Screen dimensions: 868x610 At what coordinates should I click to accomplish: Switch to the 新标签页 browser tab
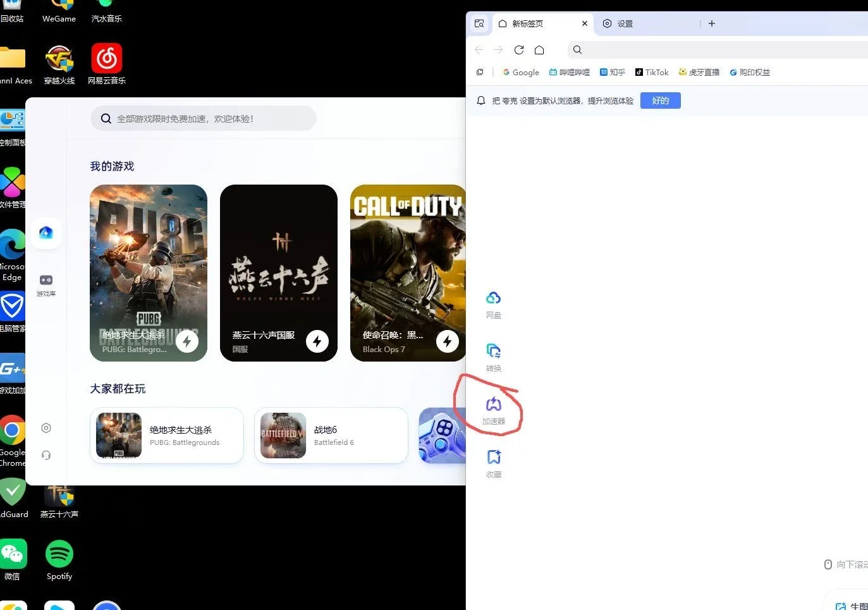542,23
